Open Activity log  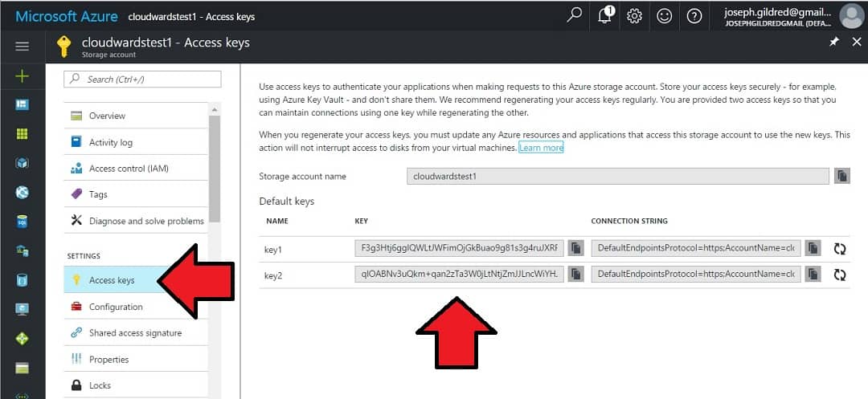tap(136, 142)
